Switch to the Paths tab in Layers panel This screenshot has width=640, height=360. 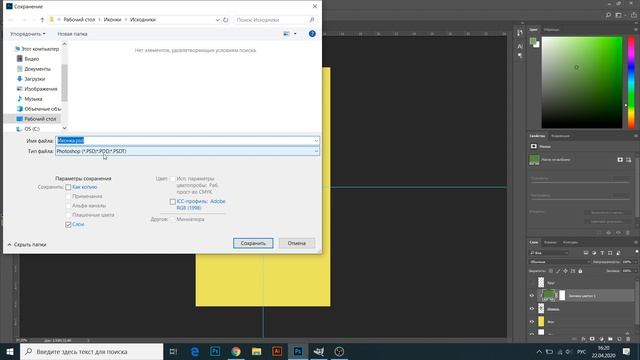click(570, 242)
